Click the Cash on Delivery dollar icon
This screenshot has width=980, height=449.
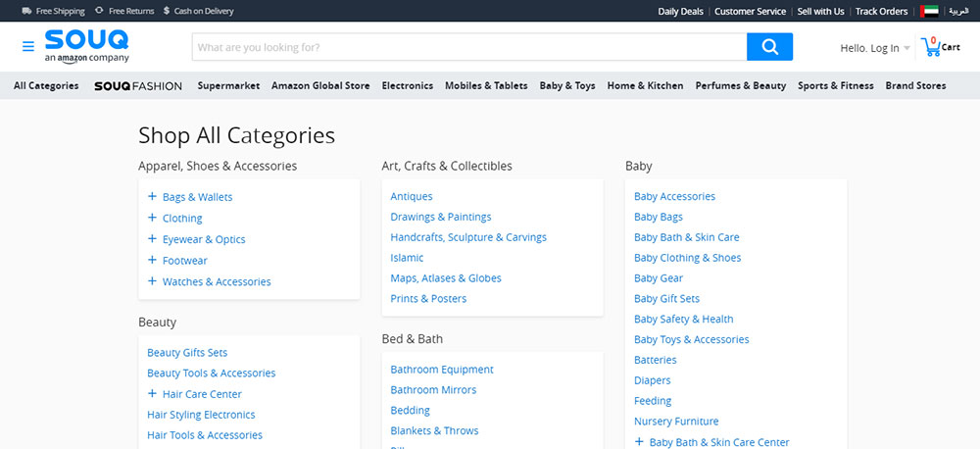167,11
